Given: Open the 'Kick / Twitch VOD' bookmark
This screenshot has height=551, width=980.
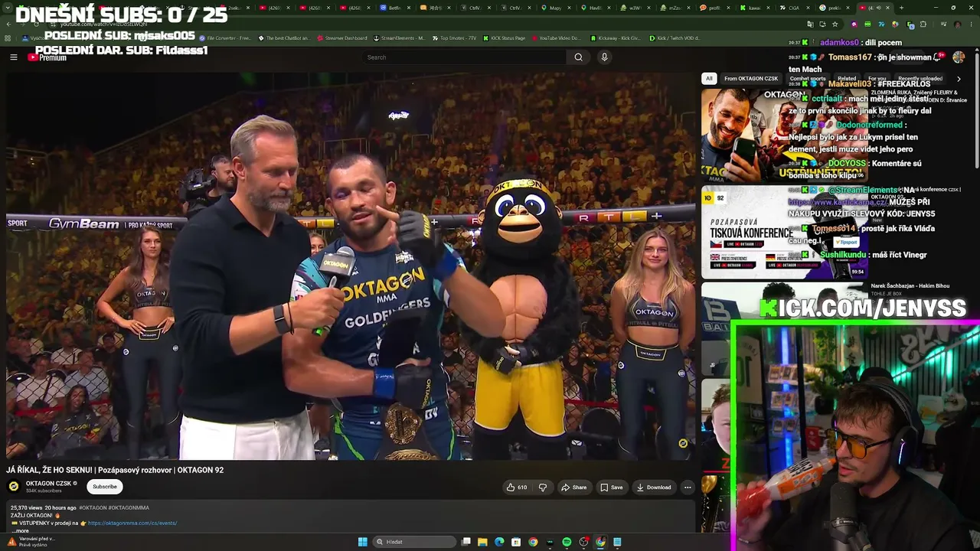Looking at the screenshot, I should (x=675, y=38).
